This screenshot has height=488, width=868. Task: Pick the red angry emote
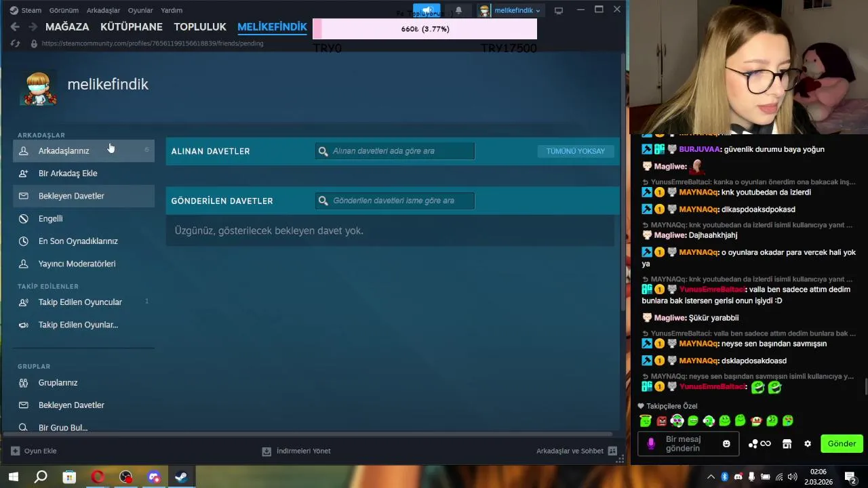point(662,421)
